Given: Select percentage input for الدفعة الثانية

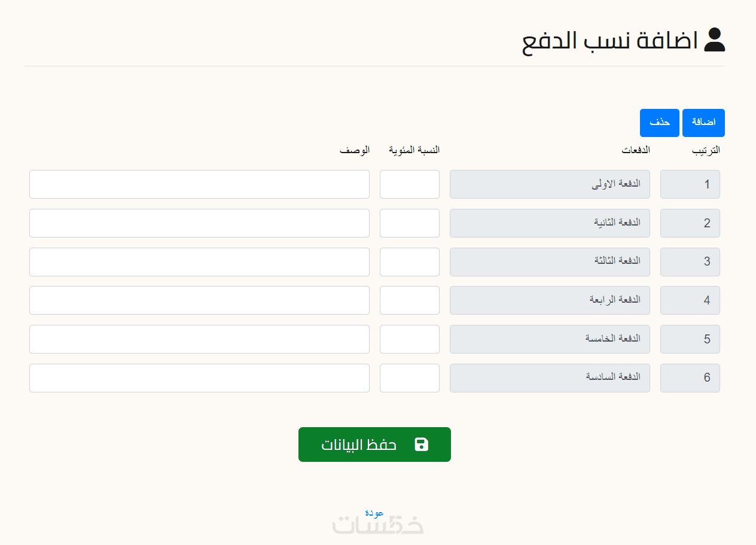Looking at the screenshot, I should pos(410,223).
